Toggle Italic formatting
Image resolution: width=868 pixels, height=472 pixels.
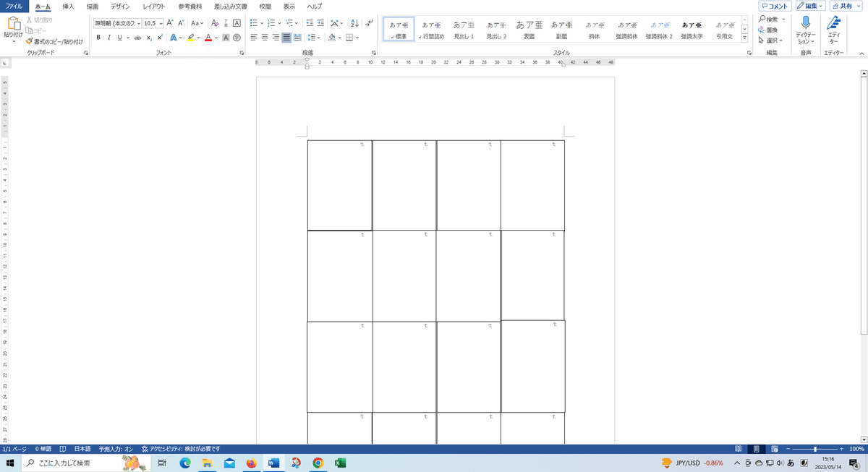click(109, 37)
